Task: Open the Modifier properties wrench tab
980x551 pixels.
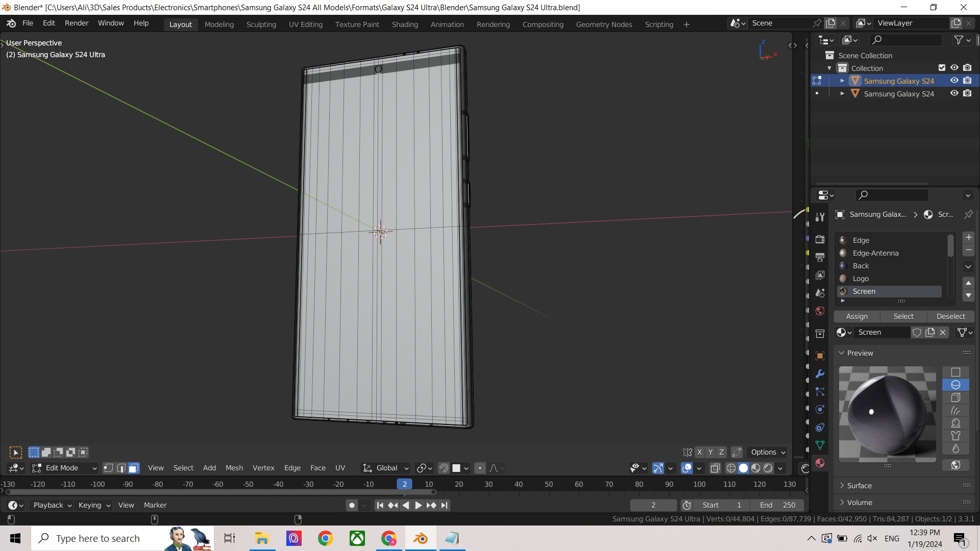Action: pos(820,373)
